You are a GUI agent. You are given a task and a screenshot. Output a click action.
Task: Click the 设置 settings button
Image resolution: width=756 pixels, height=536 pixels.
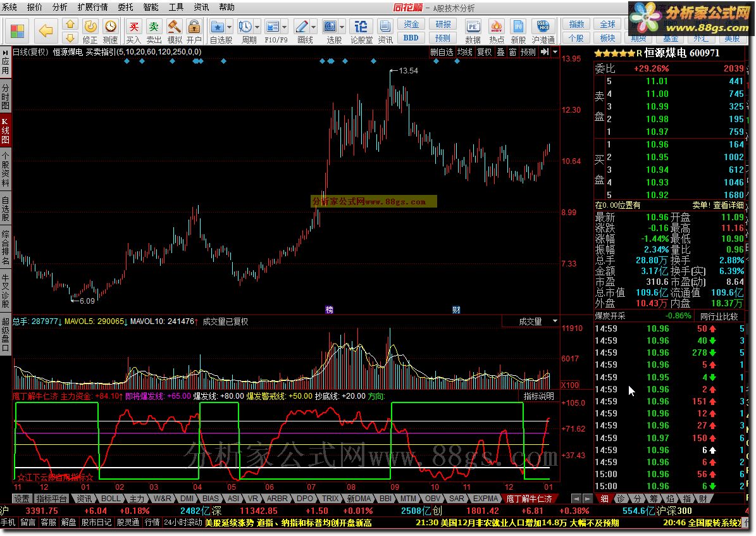22,499
